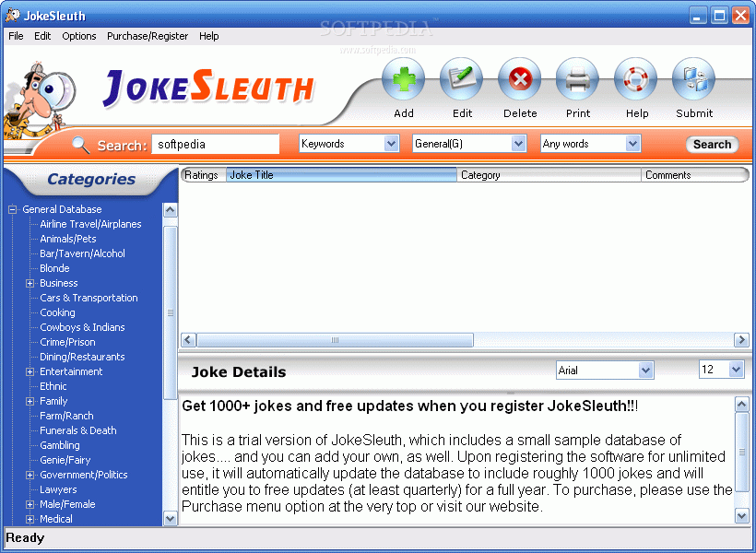Expand the Entertainment category node
The width and height of the screenshot is (756, 553).
(30, 371)
